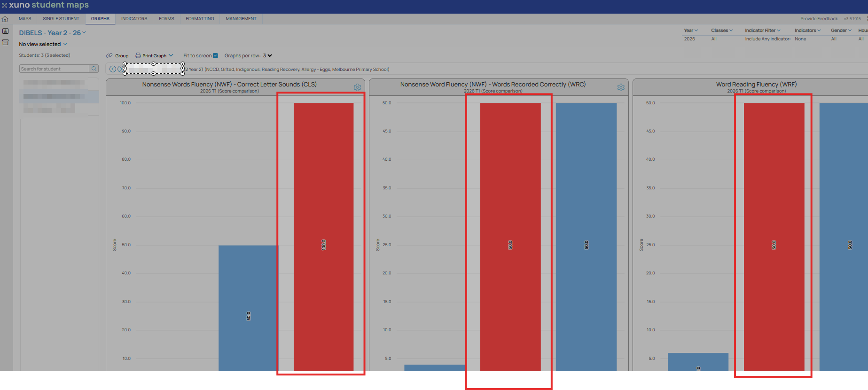The width and height of the screenshot is (868, 390).
Task: Go to previous student arrow
Action: point(113,69)
